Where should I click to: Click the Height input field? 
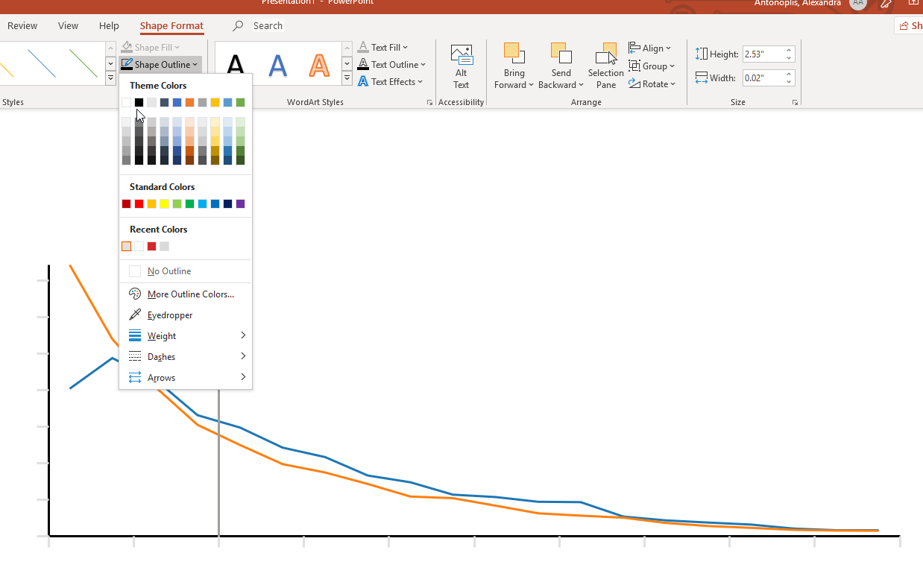pos(763,54)
